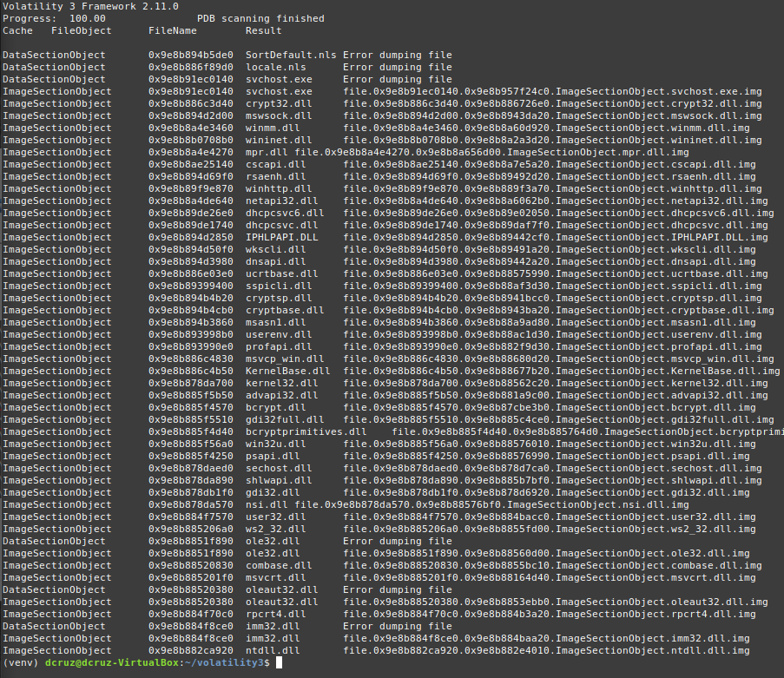Select the 'Volatility 3 Framework 2.11.0' header text

[90, 6]
